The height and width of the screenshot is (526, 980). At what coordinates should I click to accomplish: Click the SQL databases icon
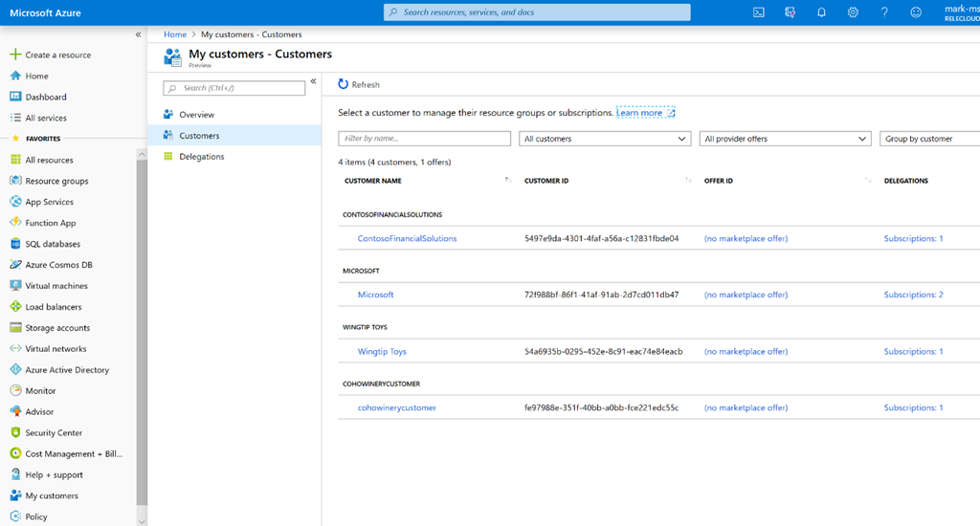click(x=15, y=244)
